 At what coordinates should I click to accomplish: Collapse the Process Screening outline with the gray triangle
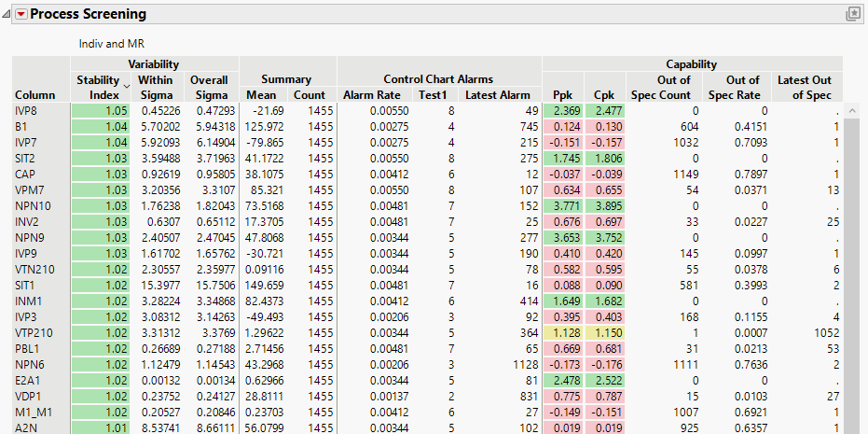(7, 14)
